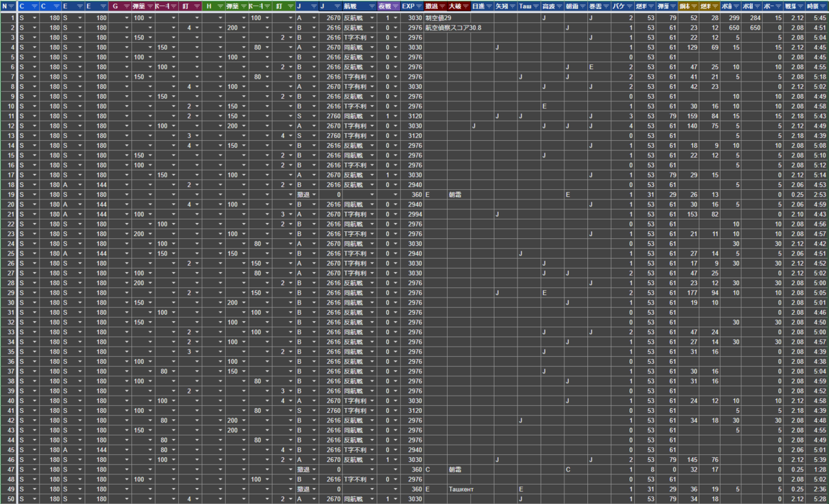The width and height of the screenshot is (829, 504).
Task: Open the filter on the green 弾薬 header
Action: [x=244, y=6]
